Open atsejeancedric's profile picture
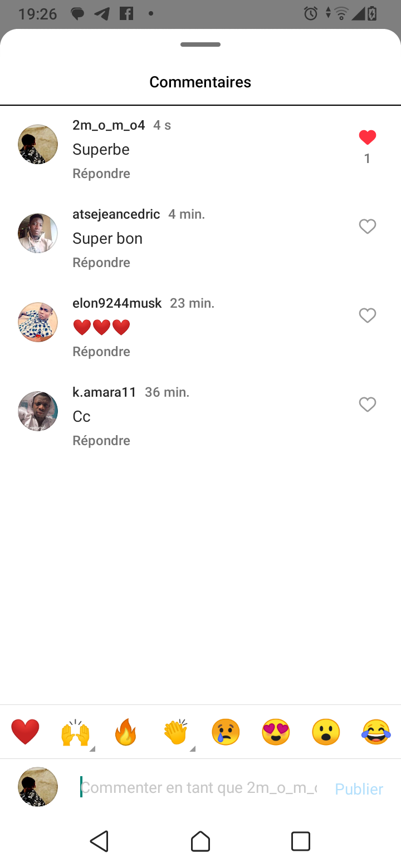This screenshot has width=401, height=868. 38,233
